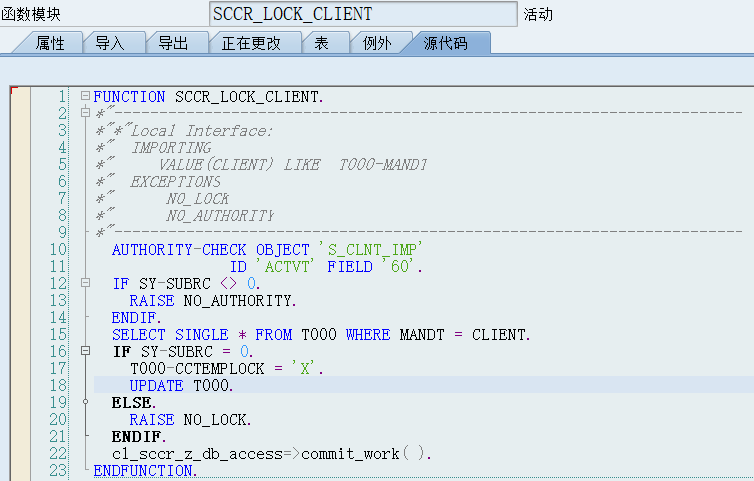Click the Local Interface comment line
This screenshot has width=754, height=481.
pyautogui.click(x=184, y=130)
